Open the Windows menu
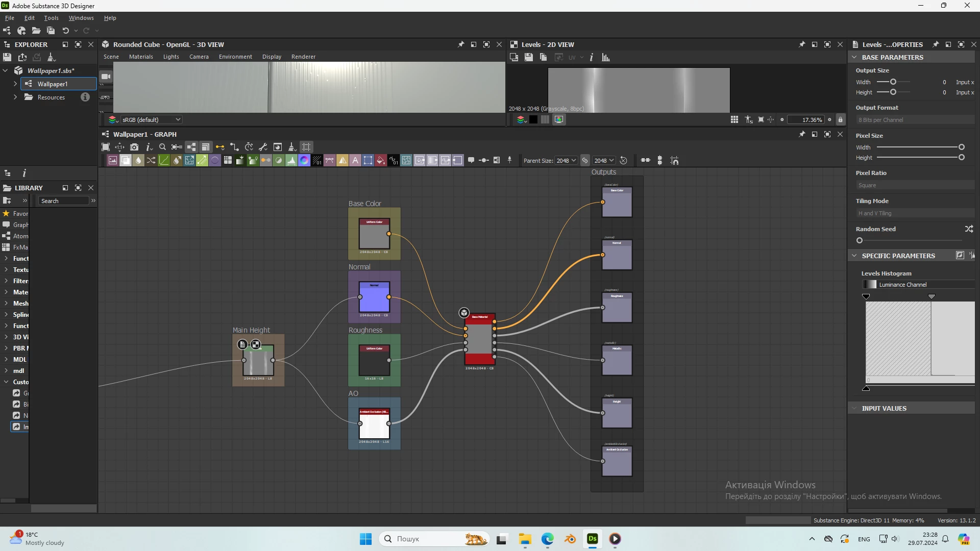 (81, 18)
